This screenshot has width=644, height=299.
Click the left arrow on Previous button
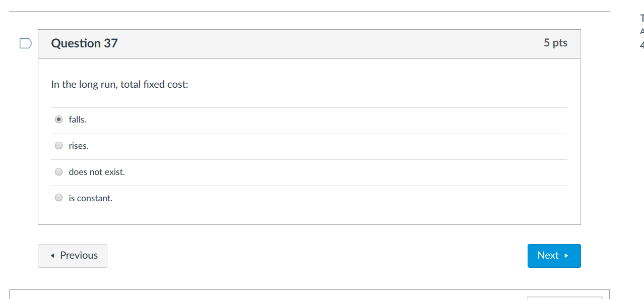(52, 256)
